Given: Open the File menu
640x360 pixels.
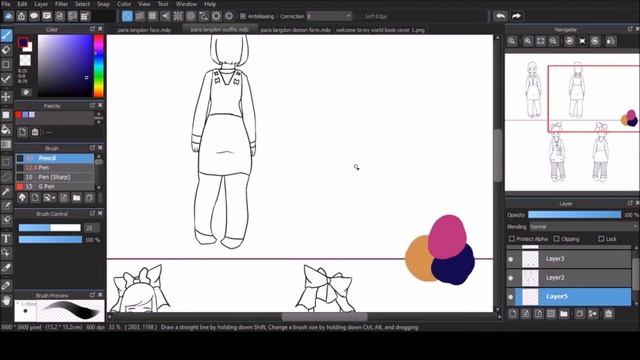Looking at the screenshot, I should (6, 4).
